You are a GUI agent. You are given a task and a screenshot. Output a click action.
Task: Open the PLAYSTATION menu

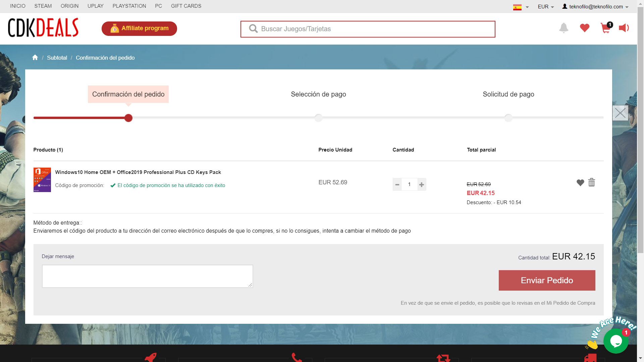(129, 6)
